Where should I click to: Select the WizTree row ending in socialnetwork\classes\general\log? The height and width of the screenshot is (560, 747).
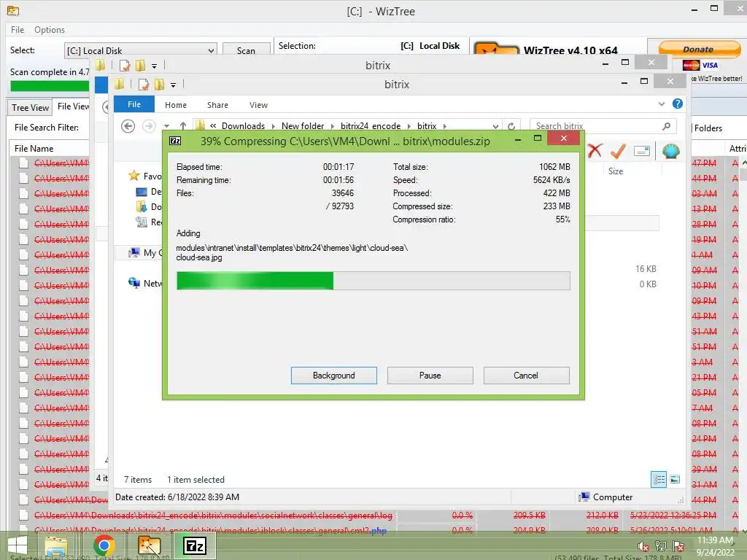pyautogui.click(x=213, y=516)
